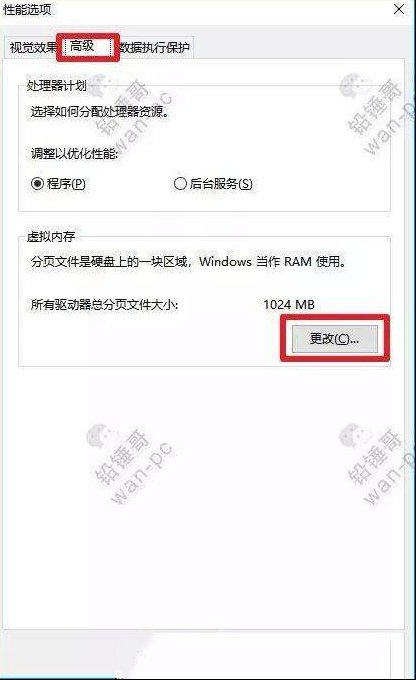Click the 处理器计划 group heading
Viewport: 416px width, 680px height.
point(56,85)
